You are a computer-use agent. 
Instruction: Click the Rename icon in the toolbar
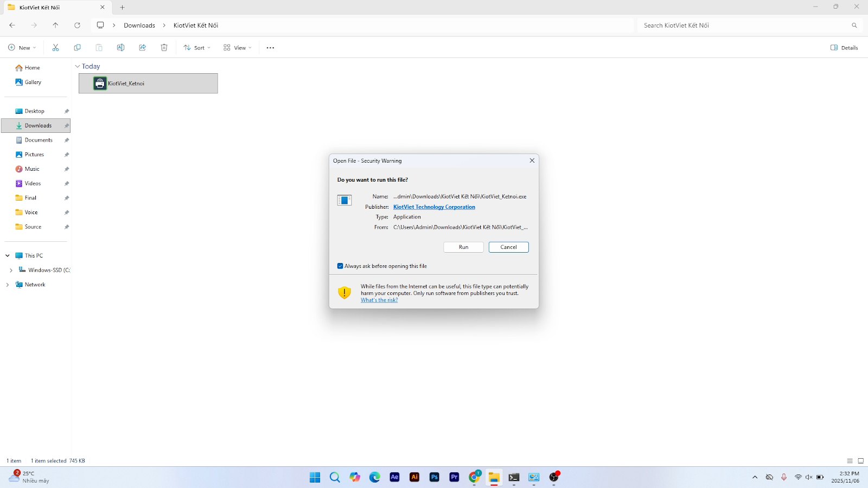tap(120, 48)
